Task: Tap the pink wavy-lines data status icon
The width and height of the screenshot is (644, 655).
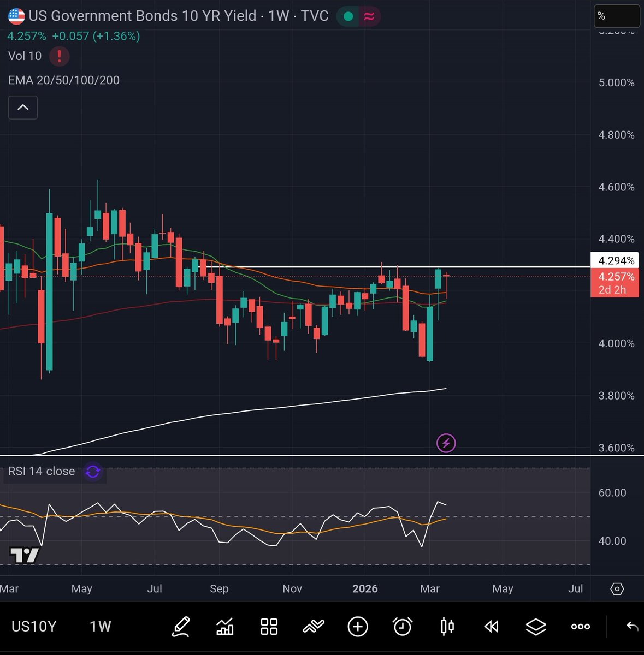Action: click(369, 16)
